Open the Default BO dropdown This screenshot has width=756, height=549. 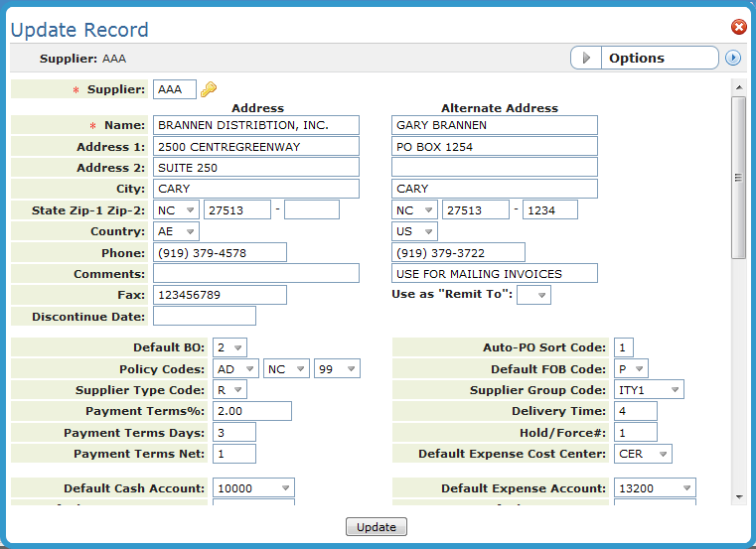pyautogui.click(x=229, y=347)
